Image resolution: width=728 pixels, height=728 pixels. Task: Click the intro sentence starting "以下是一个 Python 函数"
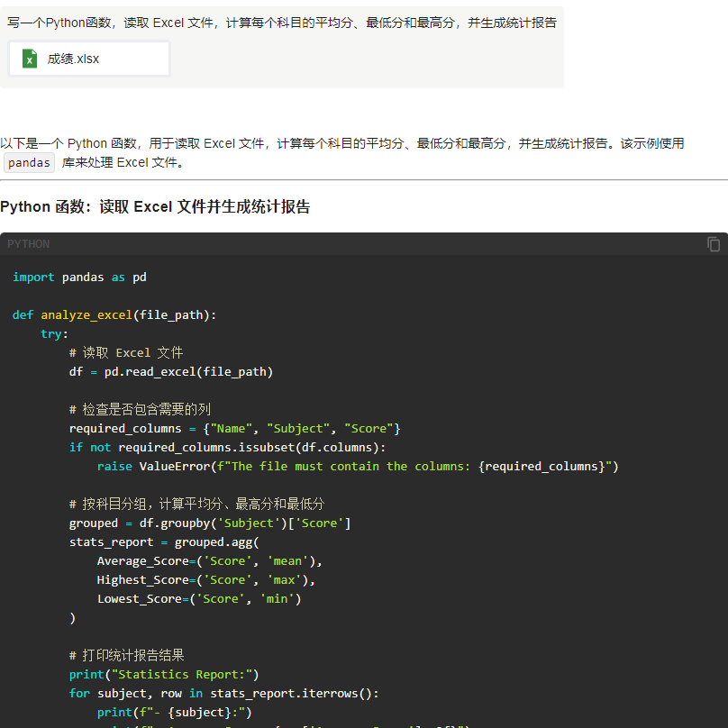coord(342,143)
